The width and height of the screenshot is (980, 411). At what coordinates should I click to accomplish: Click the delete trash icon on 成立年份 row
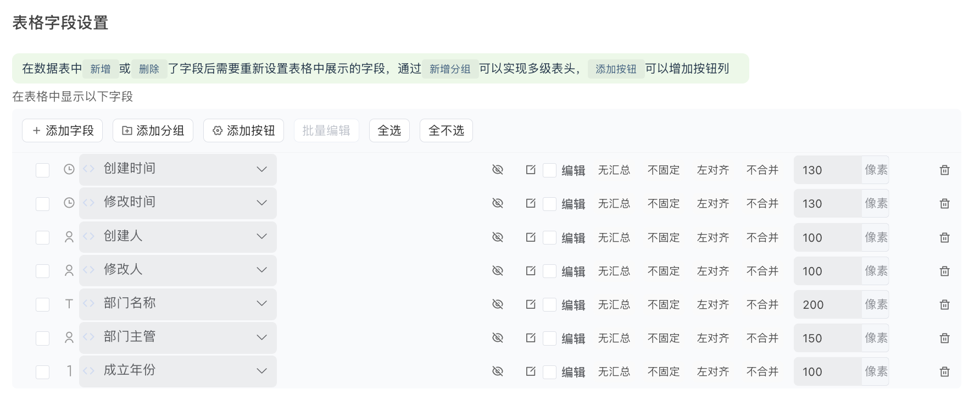945,371
